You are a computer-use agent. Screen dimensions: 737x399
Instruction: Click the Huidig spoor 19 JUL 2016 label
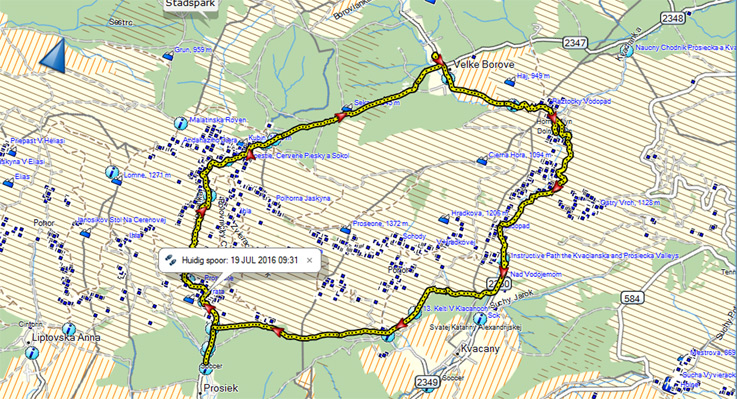tap(240, 260)
